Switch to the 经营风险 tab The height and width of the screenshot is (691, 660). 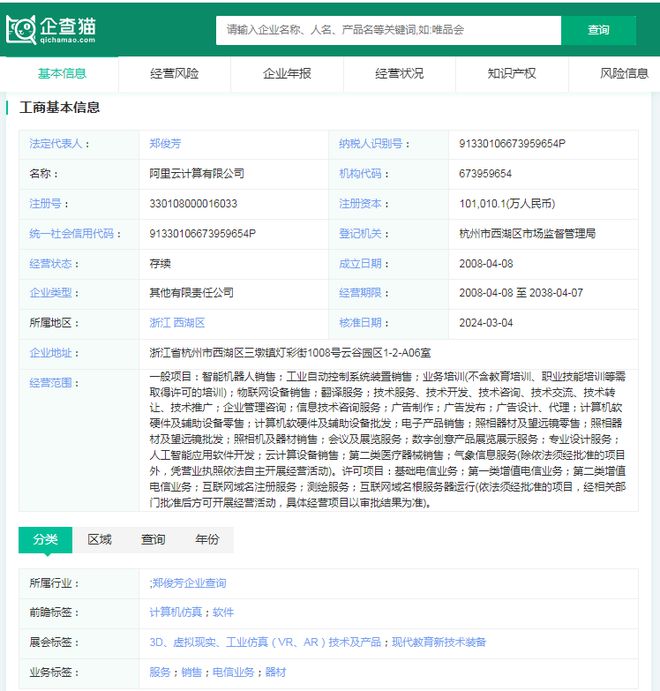174,74
